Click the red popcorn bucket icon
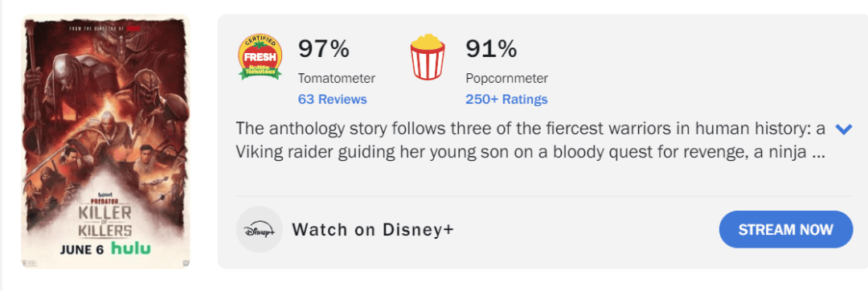 (428, 56)
